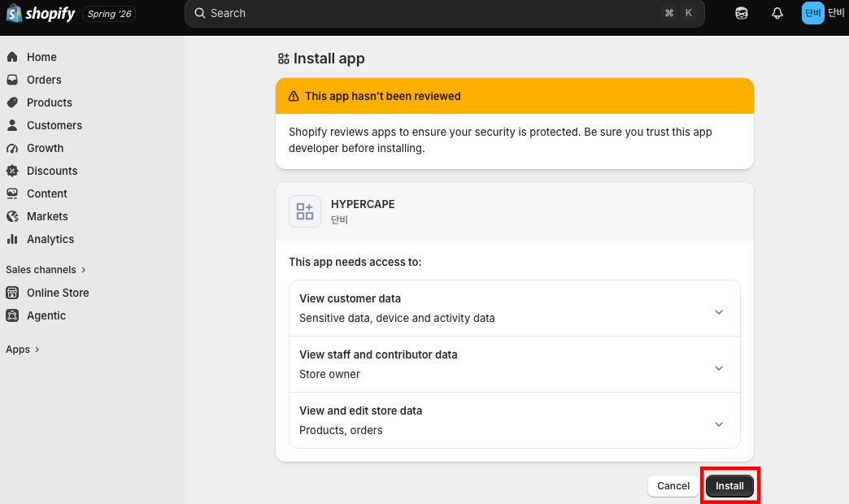
Task: Click the Agentic channel icon
Action: click(12, 315)
